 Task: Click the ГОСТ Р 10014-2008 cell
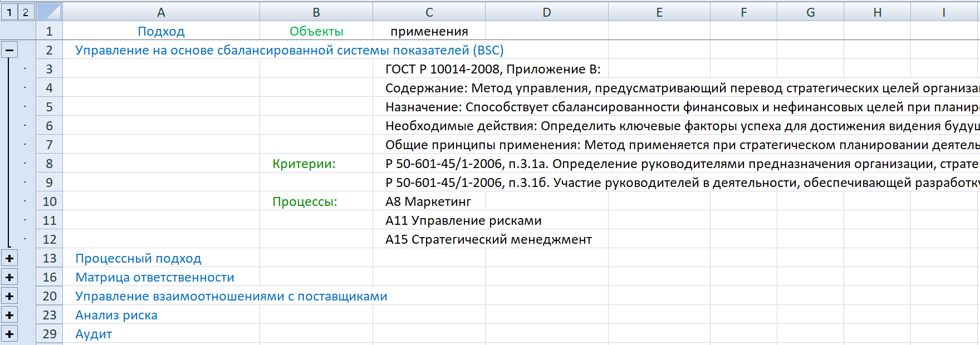pyautogui.click(x=429, y=69)
